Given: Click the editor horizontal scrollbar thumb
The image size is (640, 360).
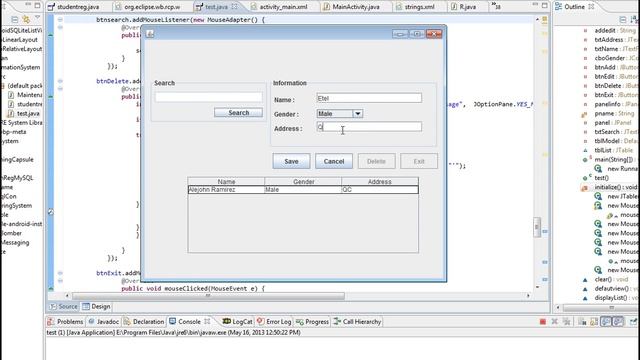Looking at the screenshot, I should point(209,296).
